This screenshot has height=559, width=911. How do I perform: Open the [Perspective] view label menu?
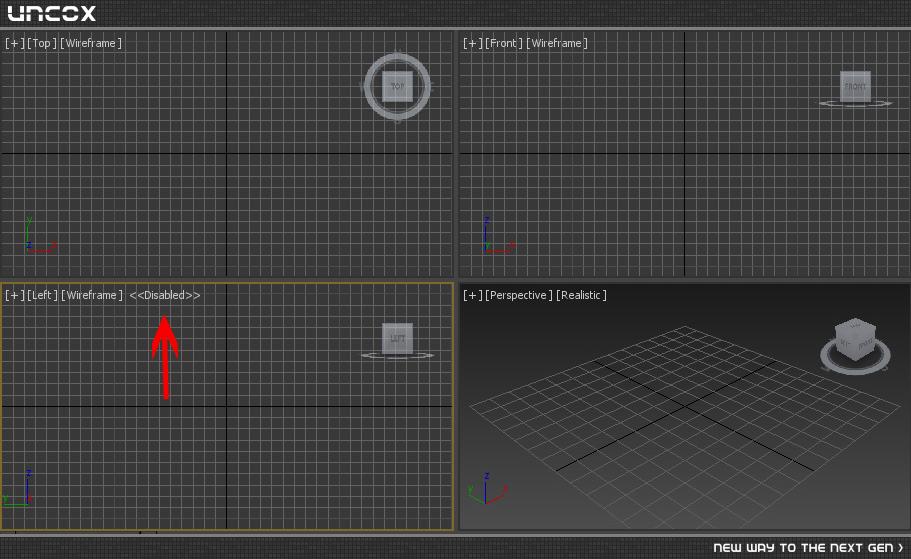519,295
